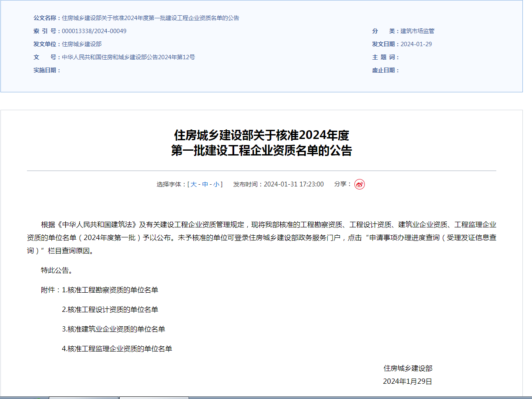
Task: Click the publish time 2024-01-31 17:23:00
Action: click(x=293, y=184)
